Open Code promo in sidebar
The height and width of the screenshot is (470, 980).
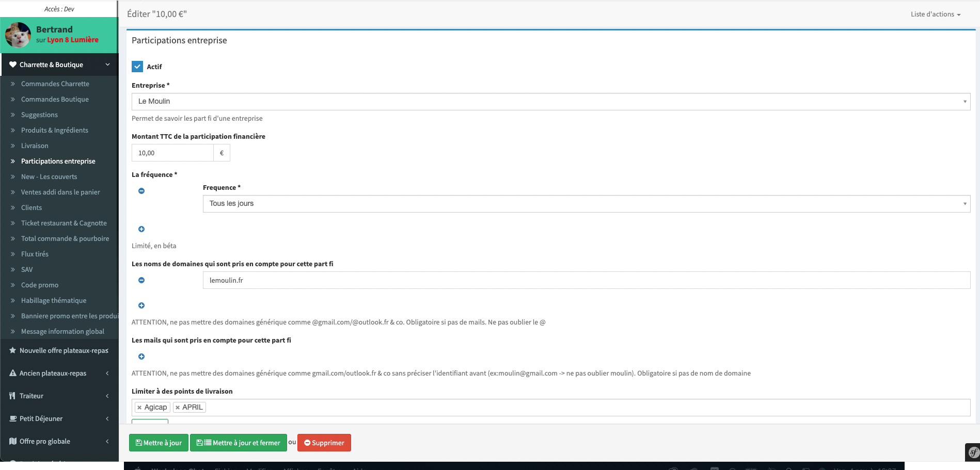(x=40, y=285)
